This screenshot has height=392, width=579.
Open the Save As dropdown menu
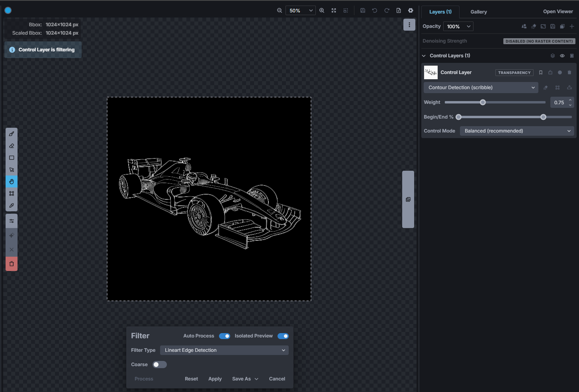click(245, 379)
